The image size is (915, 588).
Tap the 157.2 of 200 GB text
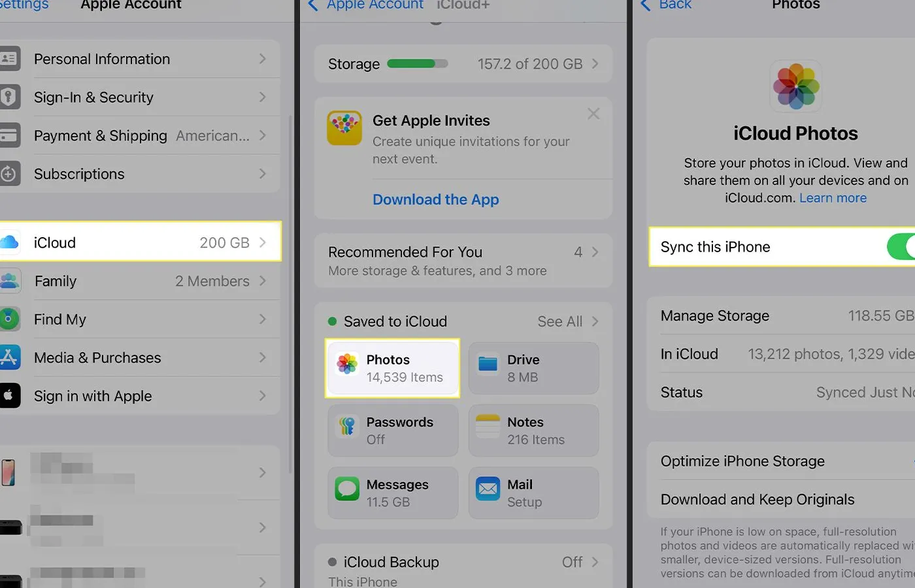tap(529, 64)
